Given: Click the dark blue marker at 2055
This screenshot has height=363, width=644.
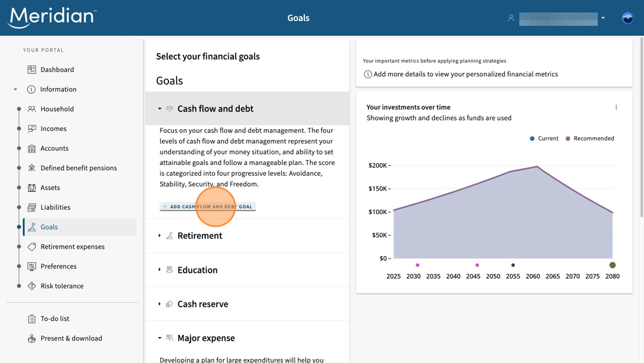Looking at the screenshot, I should coord(513,265).
